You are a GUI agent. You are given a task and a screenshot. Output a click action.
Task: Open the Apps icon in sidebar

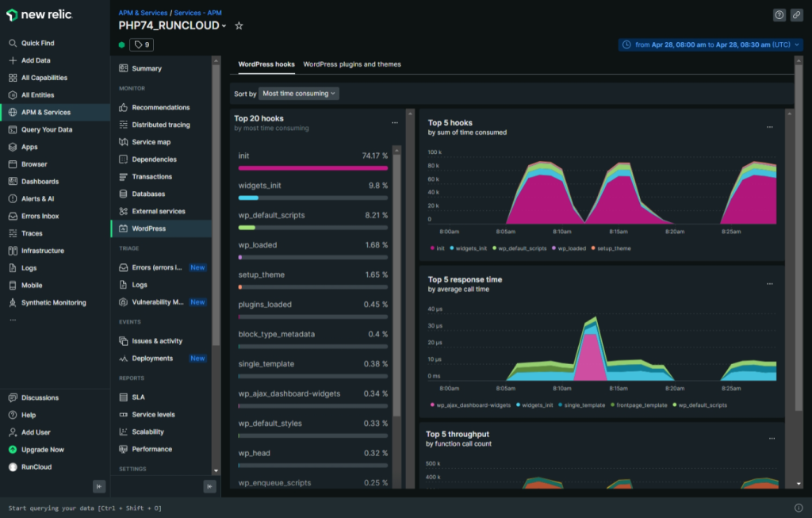(13, 147)
